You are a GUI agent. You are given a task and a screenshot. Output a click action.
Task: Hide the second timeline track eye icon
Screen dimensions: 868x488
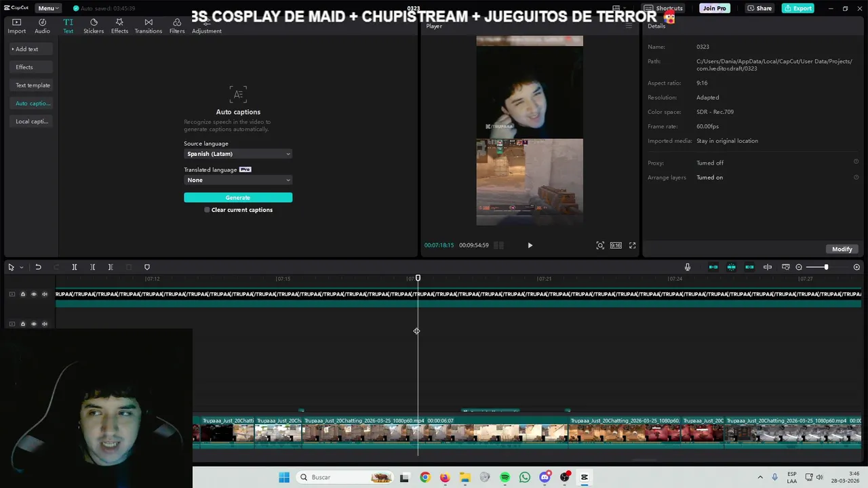(34, 324)
